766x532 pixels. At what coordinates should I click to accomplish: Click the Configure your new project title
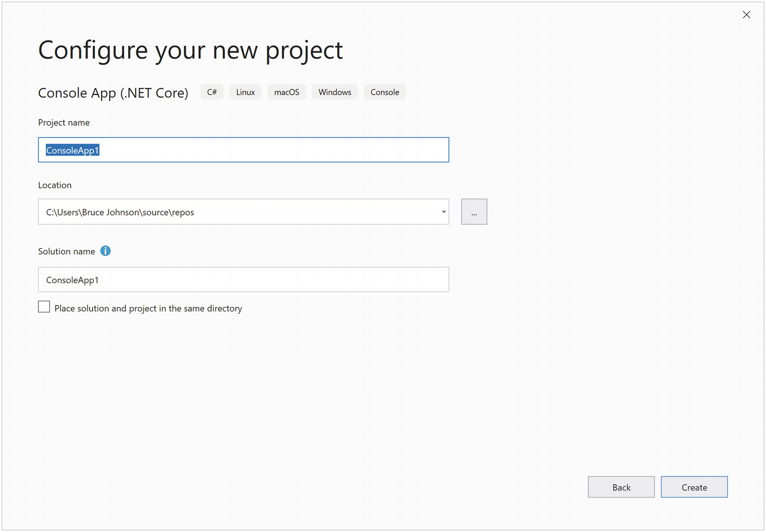pyautogui.click(x=190, y=50)
